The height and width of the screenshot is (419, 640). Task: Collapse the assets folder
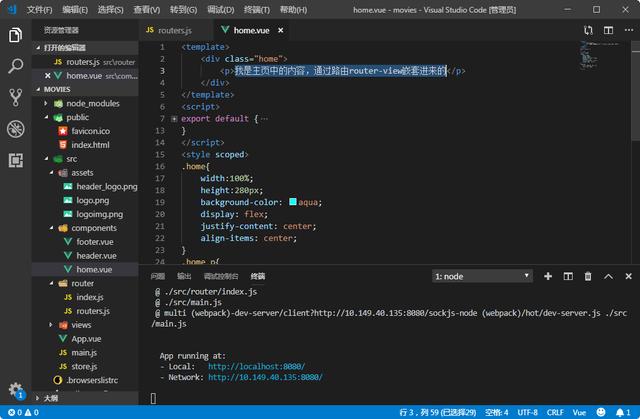point(51,173)
